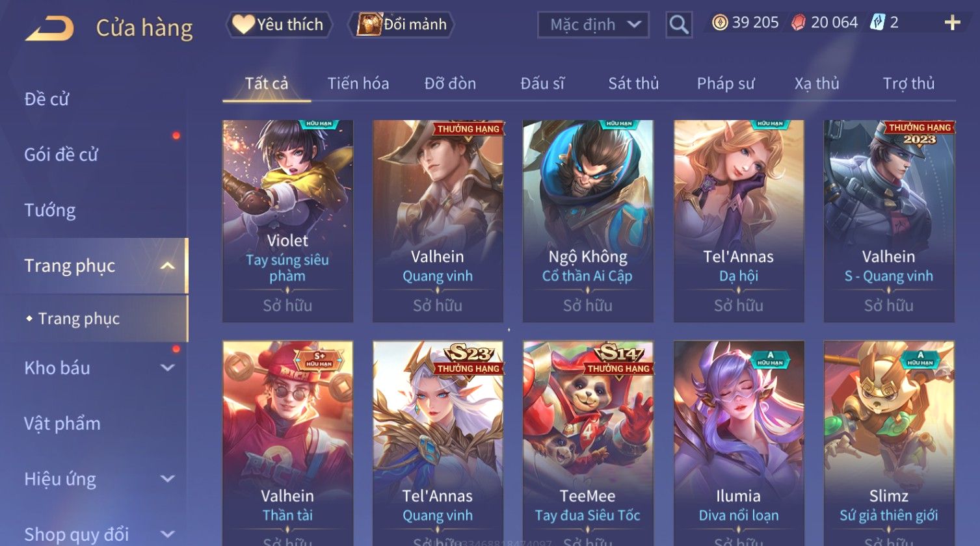Switch to the Pháp sư tab
This screenshot has width=980, height=546.
726,83
